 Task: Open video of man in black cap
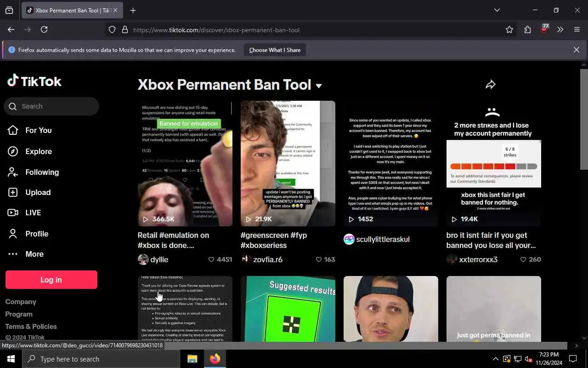pos(391,309)
